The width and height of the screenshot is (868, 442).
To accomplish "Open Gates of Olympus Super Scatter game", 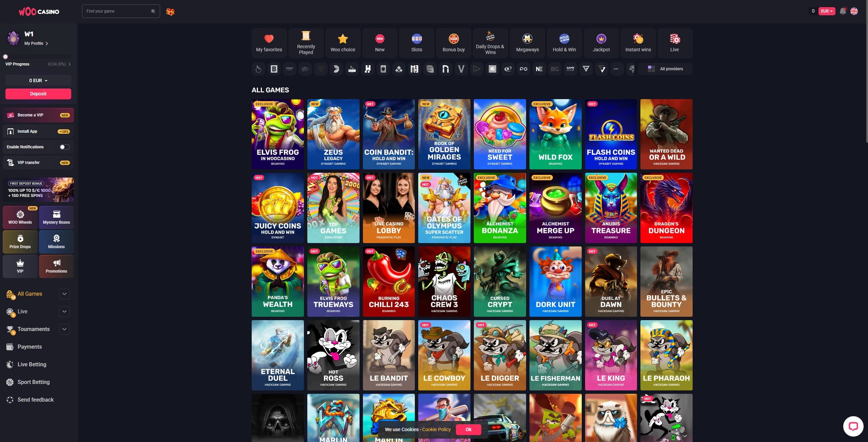I will pyautogui.click(x=444, y=208).
